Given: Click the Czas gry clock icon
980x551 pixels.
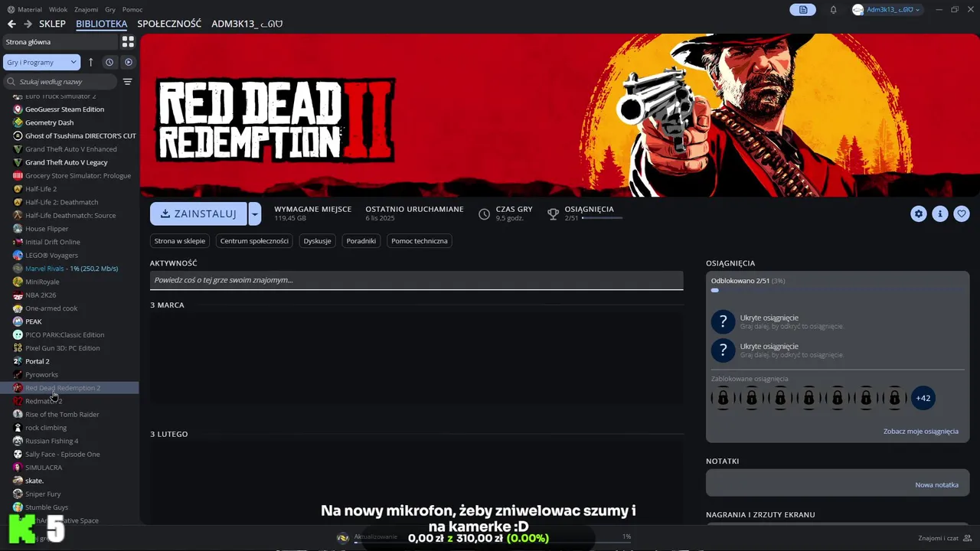Looking at the screenshot, I should click(x=484, y=214).
